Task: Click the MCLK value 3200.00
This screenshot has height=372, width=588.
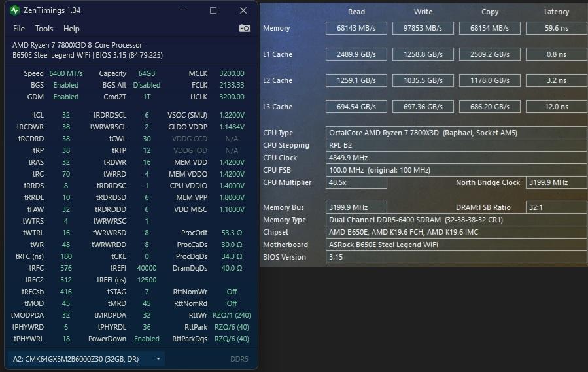Action: click(232, 73)
